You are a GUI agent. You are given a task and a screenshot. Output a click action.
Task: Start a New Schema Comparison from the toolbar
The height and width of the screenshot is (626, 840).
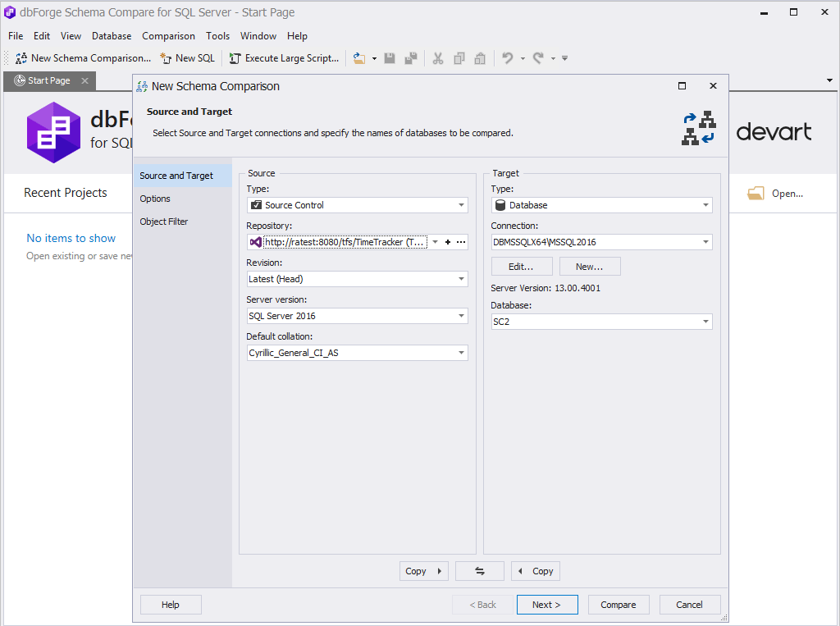[82, 58]
